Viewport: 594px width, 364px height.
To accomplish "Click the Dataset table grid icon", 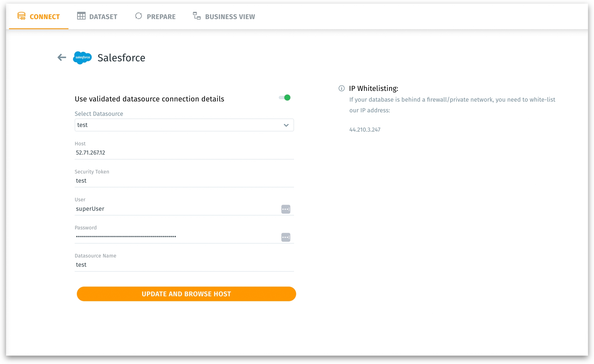I will coord(81,16).
